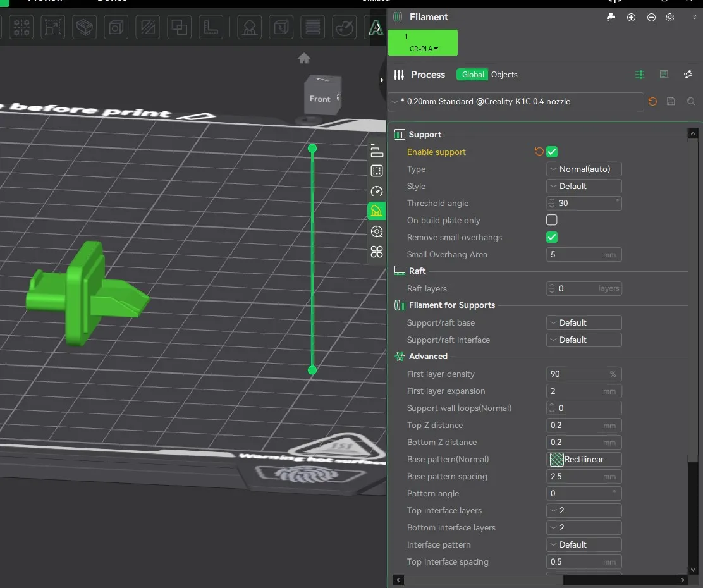The image size is (703, 588).
Task: Add a filament with the plus icon
Action: (x=631, y=18)
